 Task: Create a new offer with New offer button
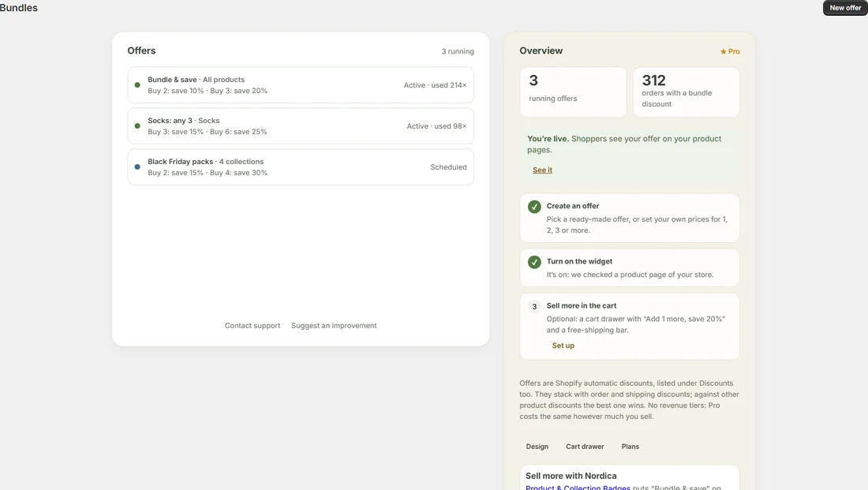coord(845,8)
